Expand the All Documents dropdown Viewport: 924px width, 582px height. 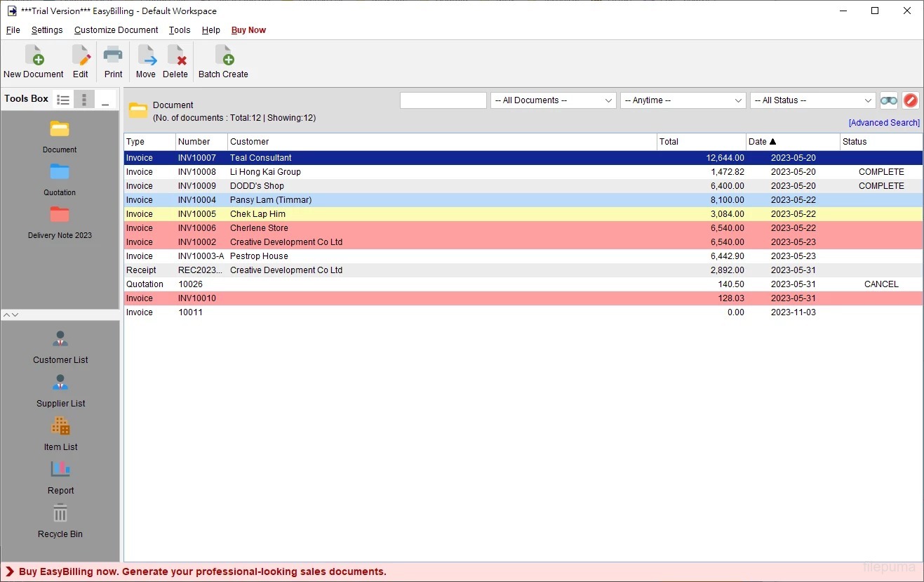(553, 100)
